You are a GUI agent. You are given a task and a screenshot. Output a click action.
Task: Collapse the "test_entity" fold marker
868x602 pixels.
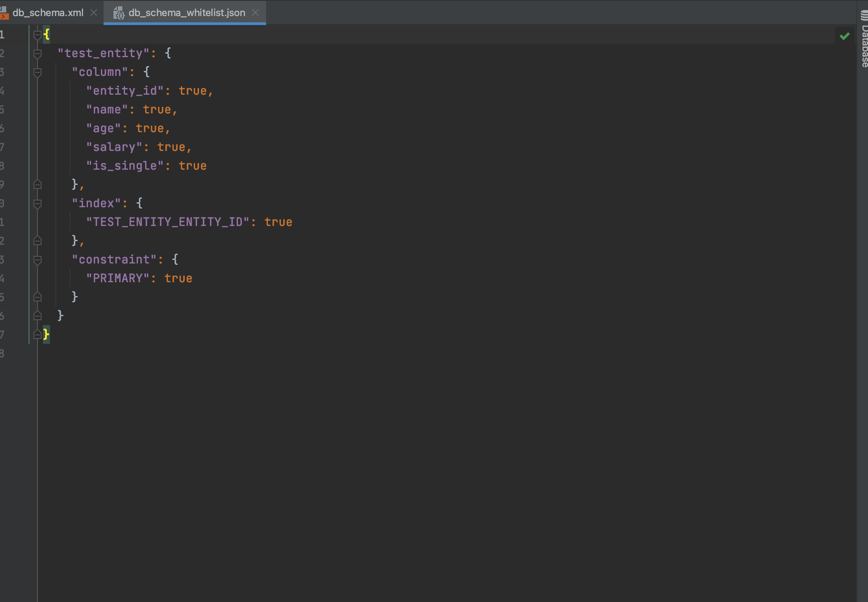point(38,54)
